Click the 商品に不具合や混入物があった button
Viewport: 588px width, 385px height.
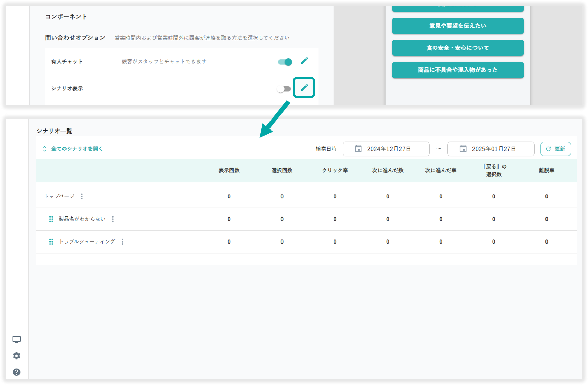458,70
